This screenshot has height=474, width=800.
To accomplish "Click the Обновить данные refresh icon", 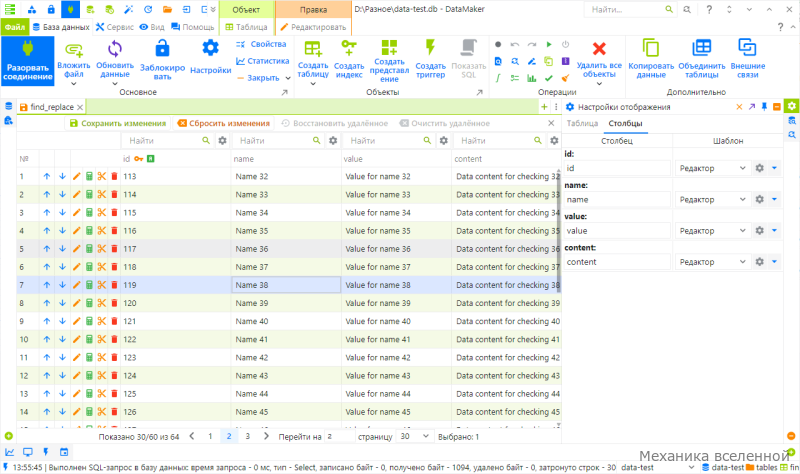I will pos(115,49).
